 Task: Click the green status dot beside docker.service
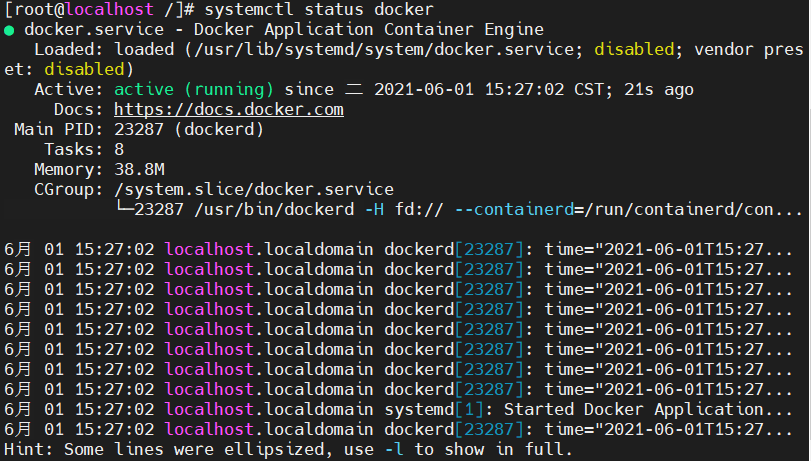coord(9,30)
